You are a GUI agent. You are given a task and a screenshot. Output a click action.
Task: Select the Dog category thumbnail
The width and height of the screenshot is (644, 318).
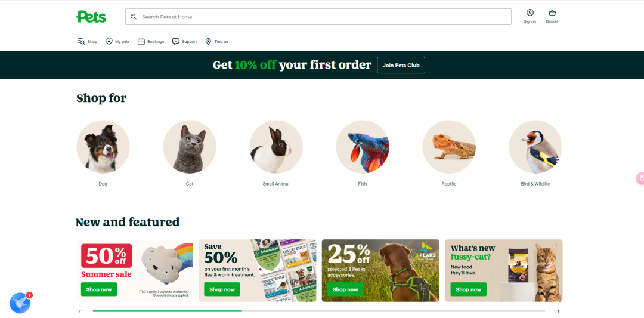click(x=103, y=147)
